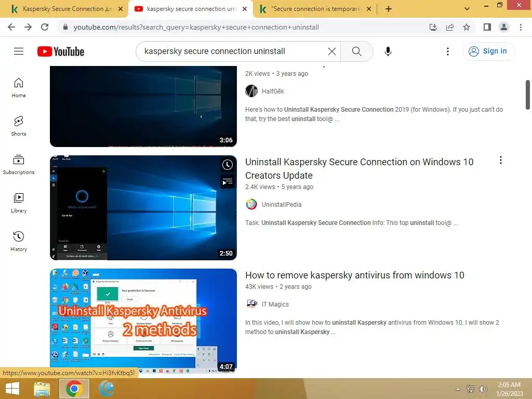Image resolution: width=532 pixels, height=399 pixels.
Task: Add UninstallPedia video to queue
Action: pos(228,182)
